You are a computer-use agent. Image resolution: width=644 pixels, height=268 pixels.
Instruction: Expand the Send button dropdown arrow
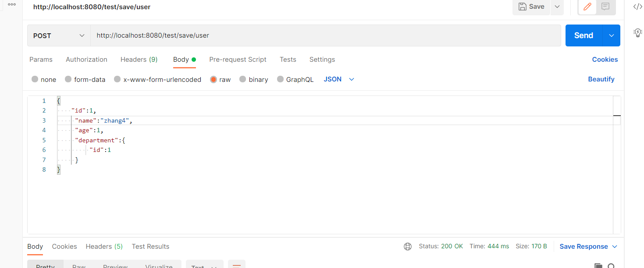point(612,35)
